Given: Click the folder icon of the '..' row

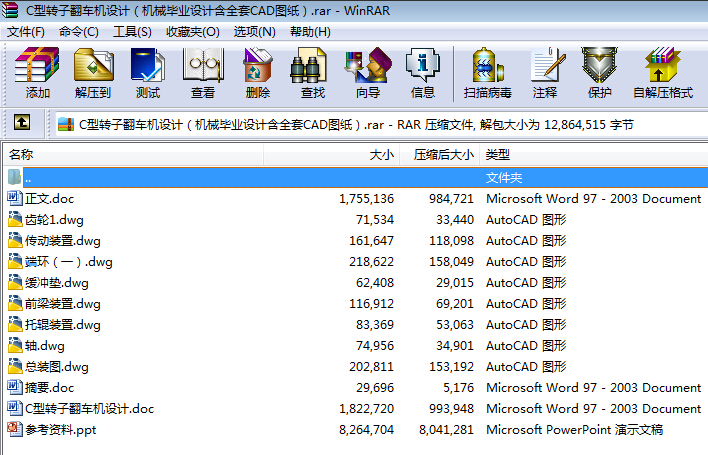Looking at the screenshot, I should [x=14, y=177].
